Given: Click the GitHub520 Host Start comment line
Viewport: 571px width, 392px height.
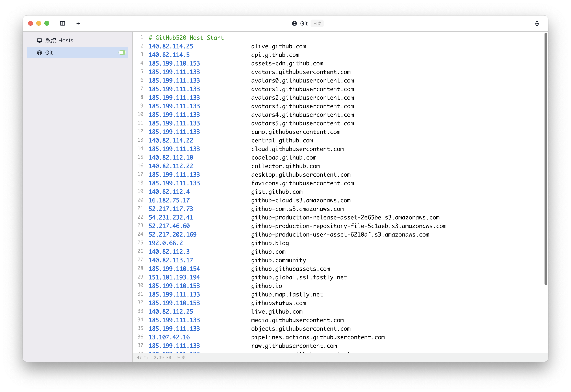Looking at the screenshot, I should [x=186, y=38].
